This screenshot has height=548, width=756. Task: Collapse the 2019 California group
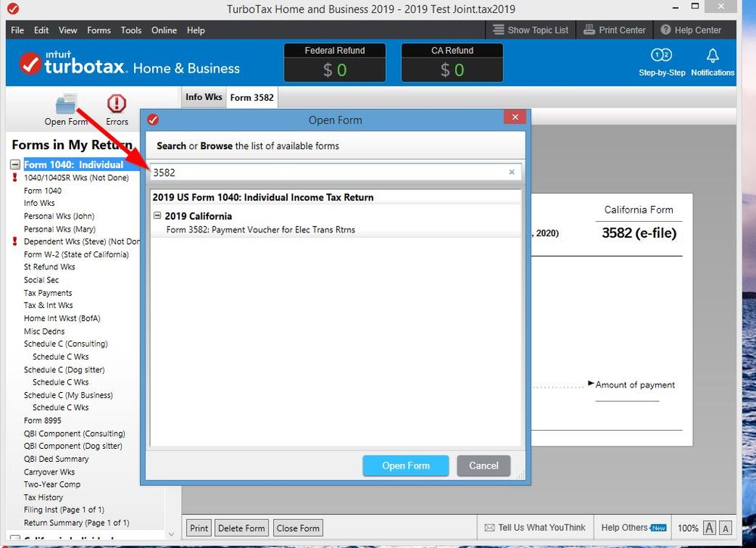point(157,216)
